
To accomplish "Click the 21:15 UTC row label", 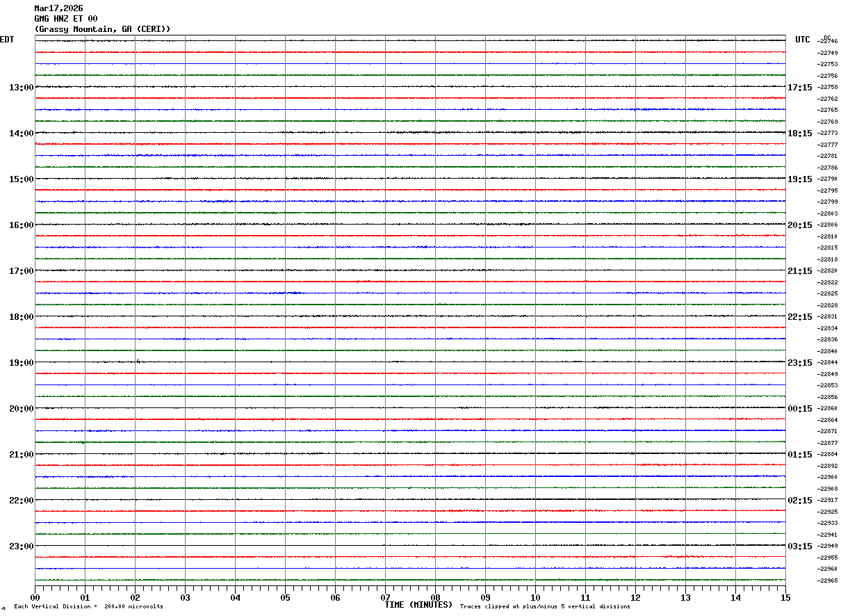I will tap(800, 271).
